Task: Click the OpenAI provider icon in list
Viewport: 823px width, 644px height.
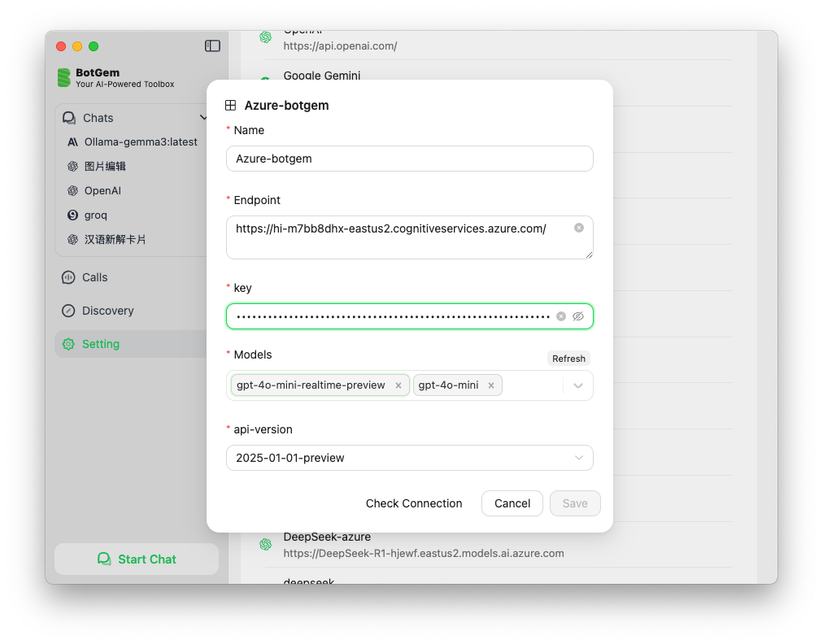Action: tap(266, 37)
